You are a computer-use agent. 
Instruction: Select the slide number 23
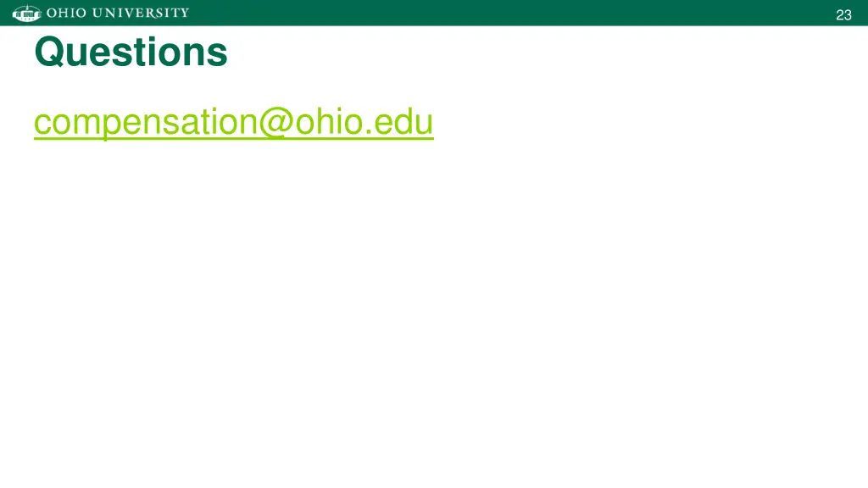[x=843, y=15]
